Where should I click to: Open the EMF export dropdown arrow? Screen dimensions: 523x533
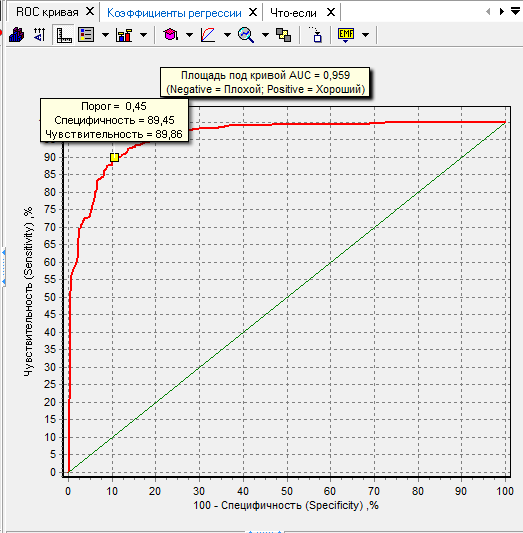(365, 35)
